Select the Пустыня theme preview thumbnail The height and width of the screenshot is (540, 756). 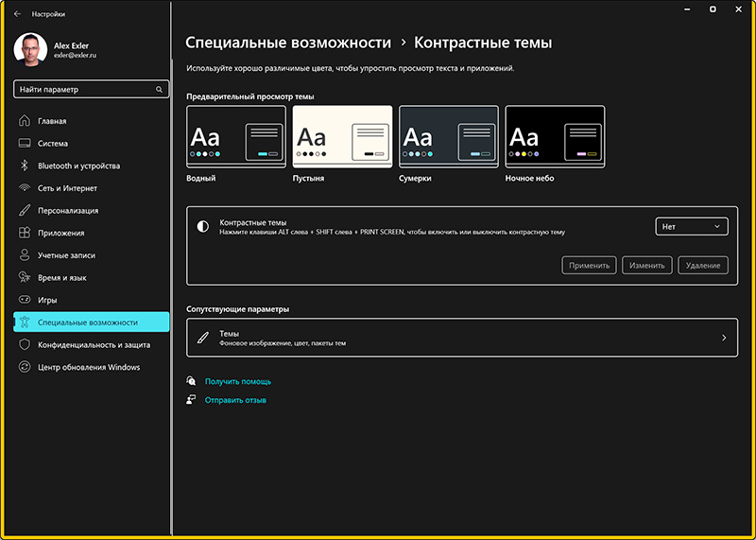coord(342,137)
